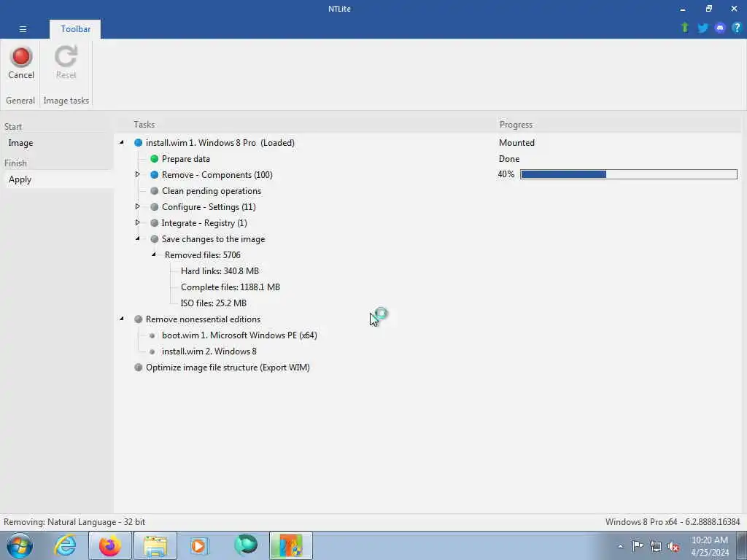Collapse Removed files: 5706 node
Viewport: 747px width, 560px height.
154,254
